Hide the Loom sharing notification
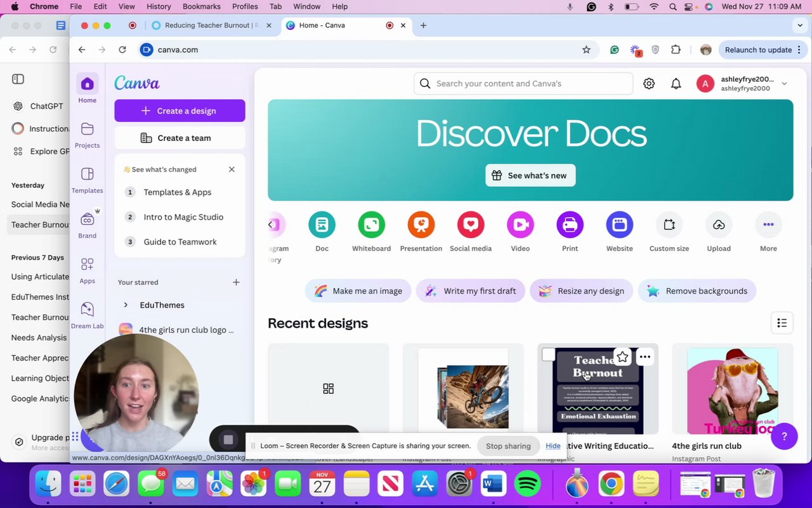 (x=553, y=446)
